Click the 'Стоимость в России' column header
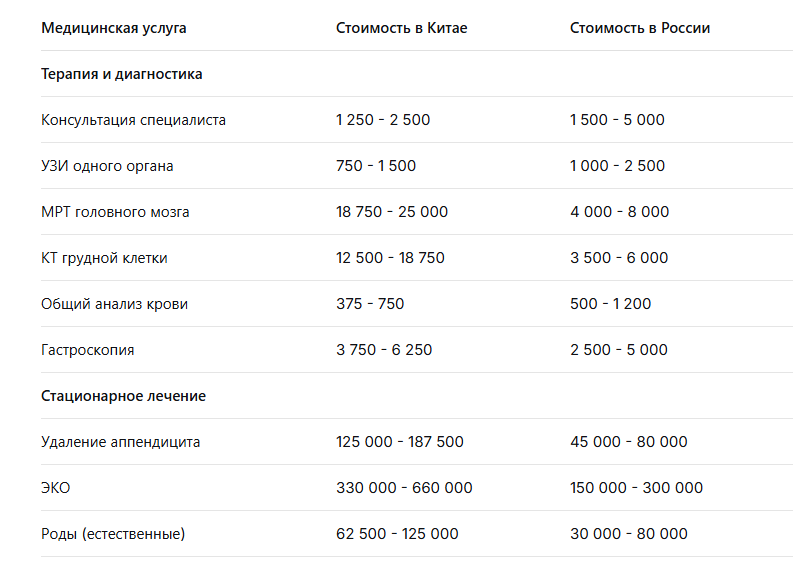806x562 pixels. tap(640, 28)
